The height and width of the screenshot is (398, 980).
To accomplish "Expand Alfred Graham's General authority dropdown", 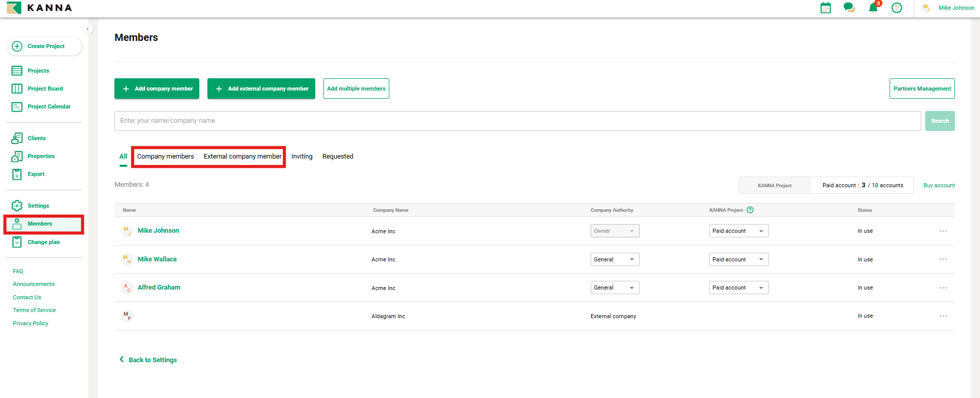I will pyautogui.click(x=615, y=288).
